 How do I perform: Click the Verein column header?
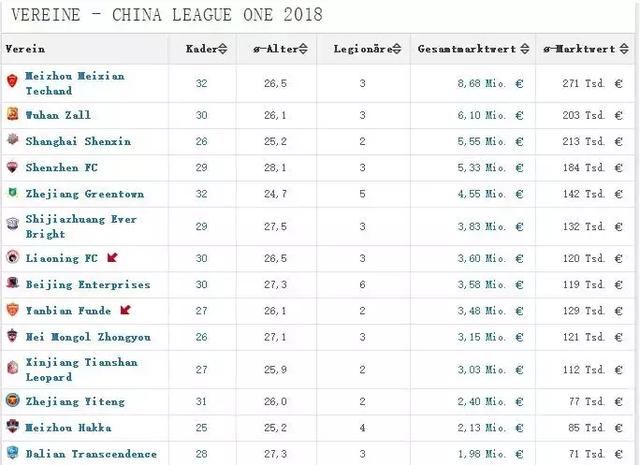(x=26, y=48)
